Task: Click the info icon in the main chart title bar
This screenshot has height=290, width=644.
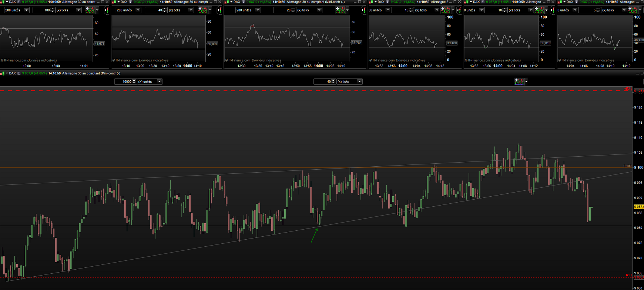Action: 19,73
